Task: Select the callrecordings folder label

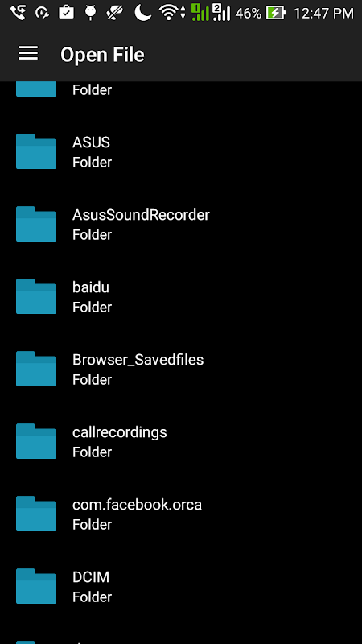Action: point(119,432)
